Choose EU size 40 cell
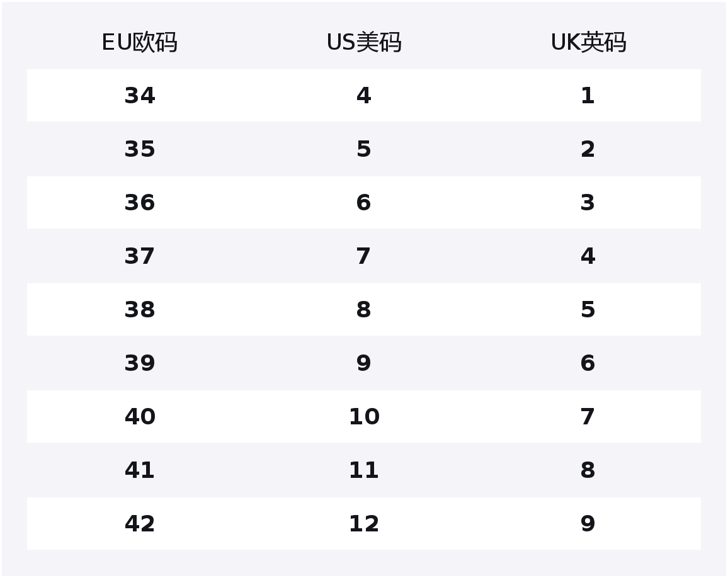This screenshot has width=728, height=578. pyautogui.click(x=139, y=417)
